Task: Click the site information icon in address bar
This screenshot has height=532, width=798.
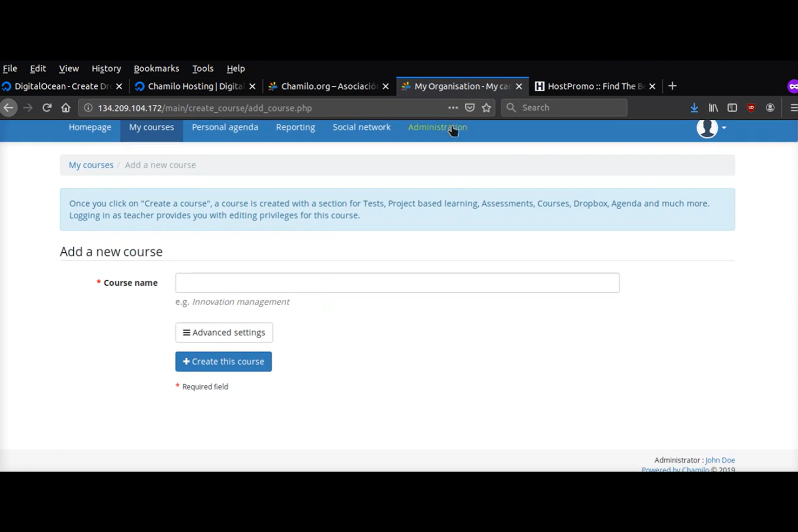Action: [x=88, y=108]
